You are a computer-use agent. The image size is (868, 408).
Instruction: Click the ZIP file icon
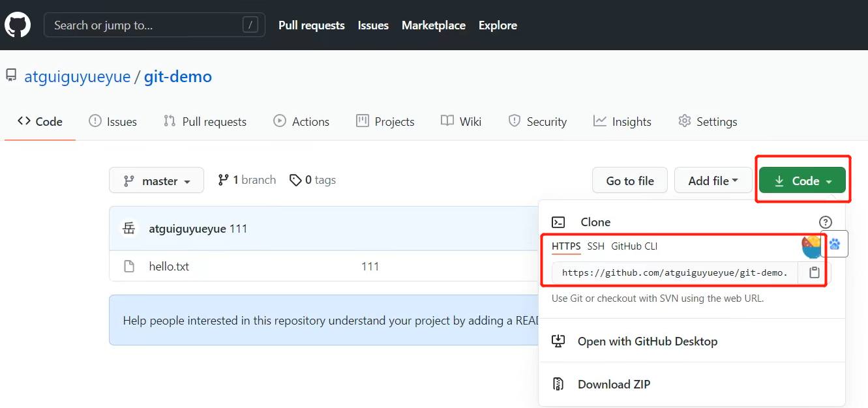558,385
